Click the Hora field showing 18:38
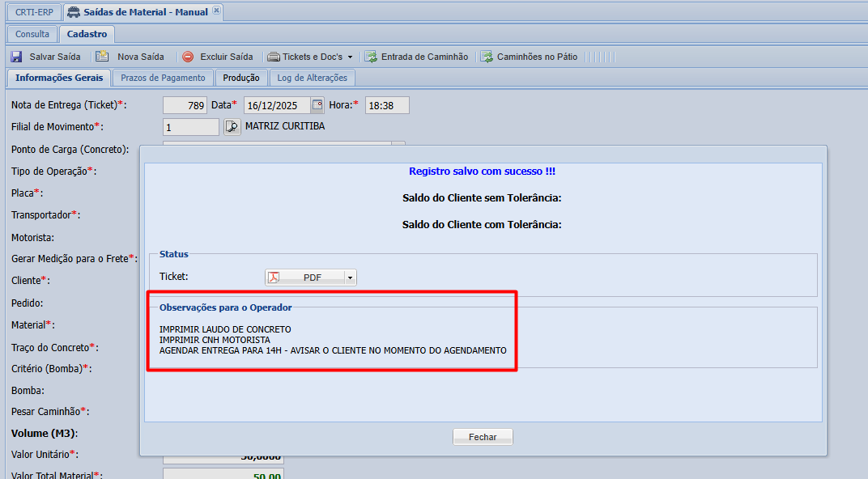868x479 pixels. click(x=387, y=105)
